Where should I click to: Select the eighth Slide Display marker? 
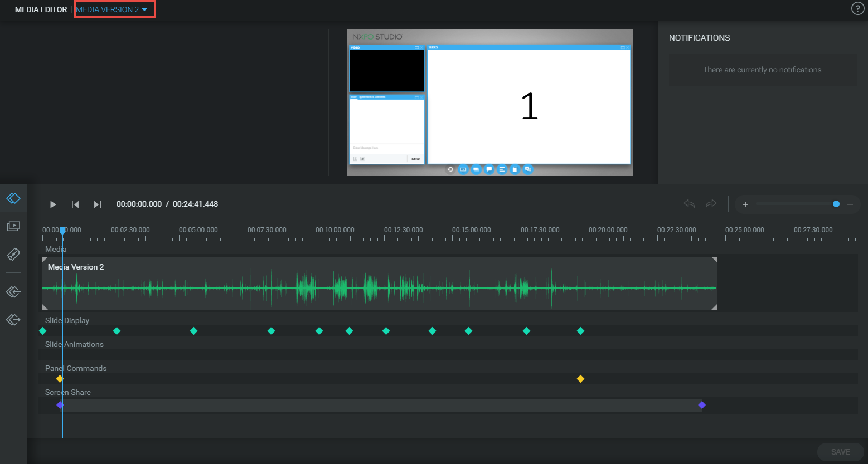click(x=432, y=331)
